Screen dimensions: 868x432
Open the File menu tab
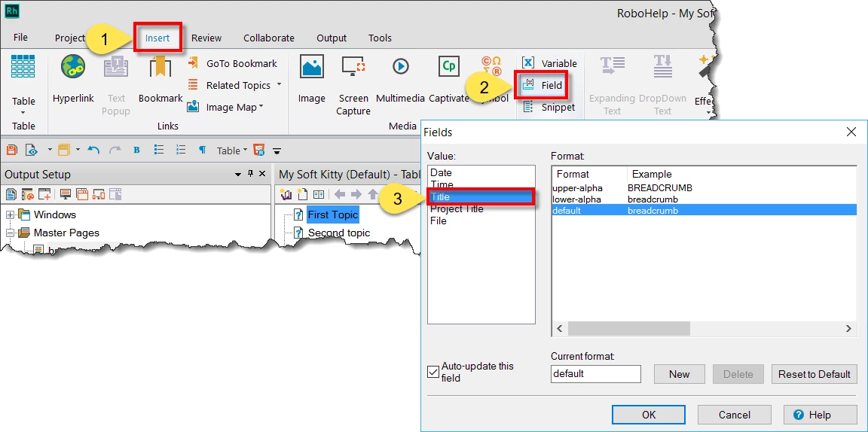pyautogui.click(x=20, y=38)
